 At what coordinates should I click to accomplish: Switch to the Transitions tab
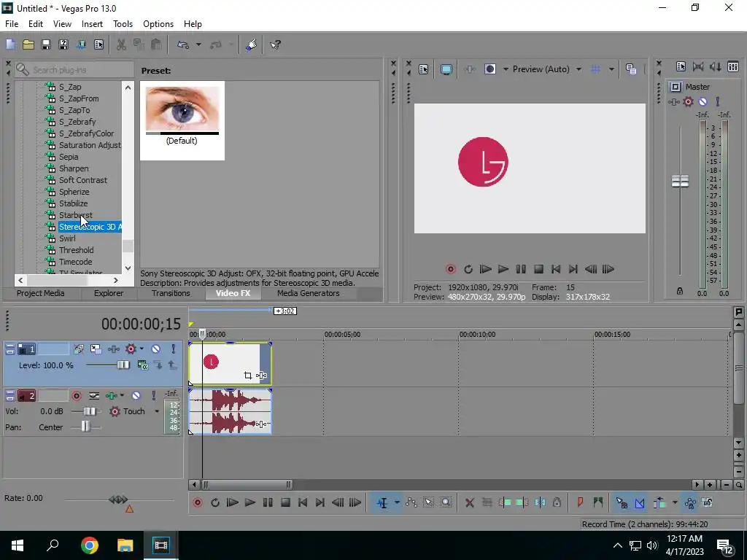[x=171, y=293]
